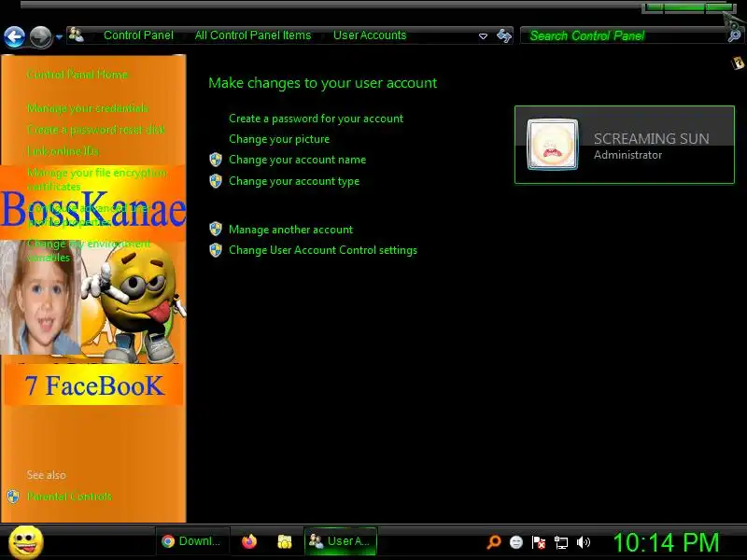Click shield icon next to Change your account type
The image size is (747, 560).
tap(216, 181)
